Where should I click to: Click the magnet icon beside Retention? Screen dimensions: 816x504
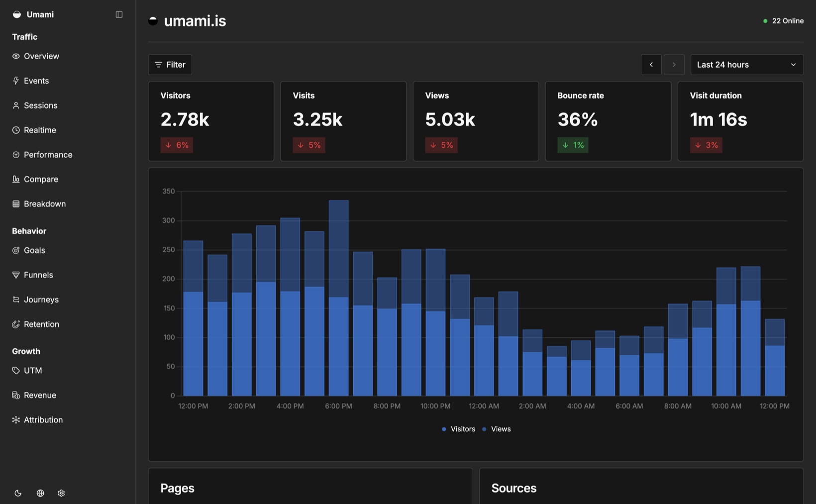(x=16, y=324)
